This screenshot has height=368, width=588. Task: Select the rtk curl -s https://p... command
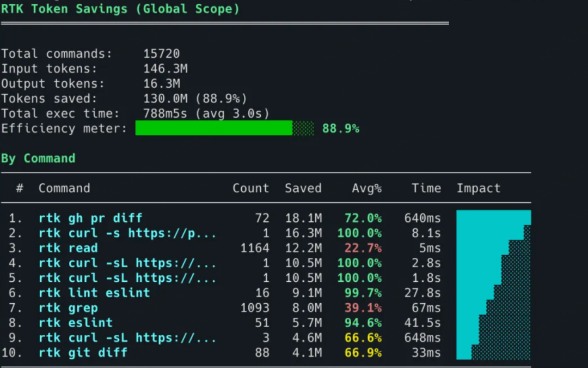pyautogui.click(x=127, y=233)
